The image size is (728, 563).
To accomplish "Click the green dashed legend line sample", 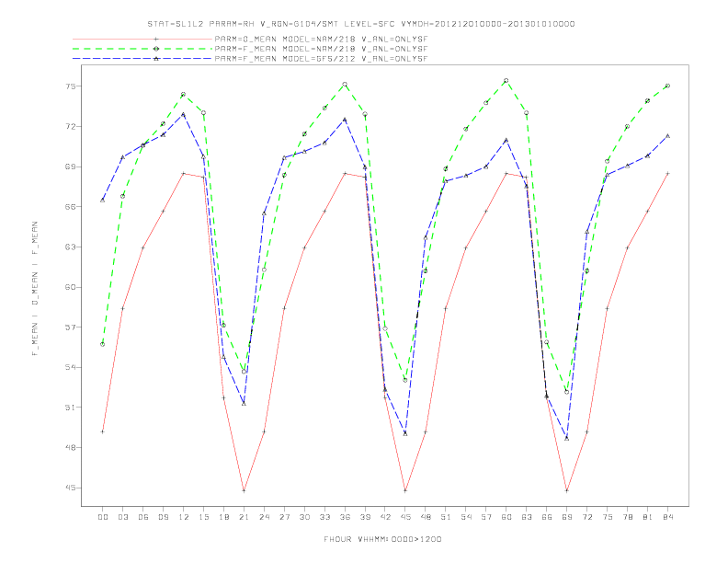I will pyautogui.click(x=142, y=49).
